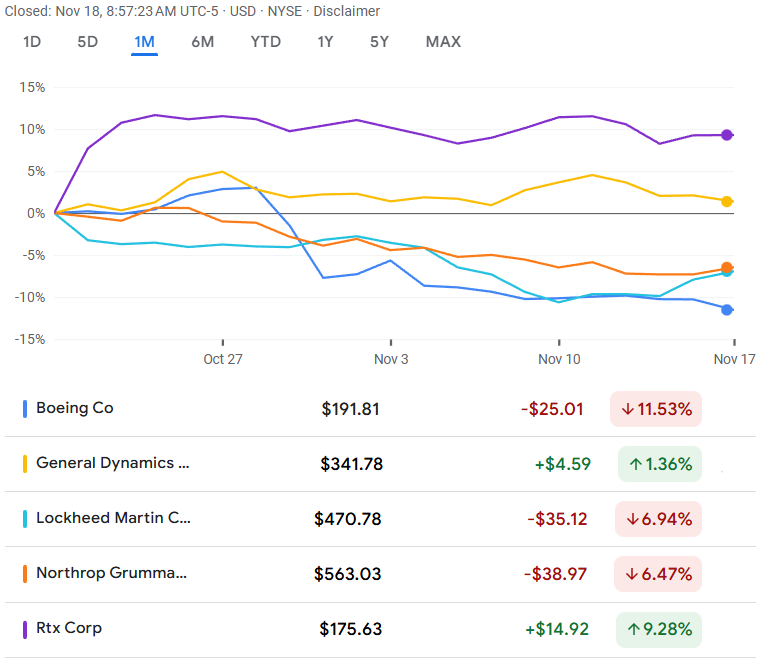Image resolution: width=760 pixels, height=661 pixels.
Task: Click the orange Northrop endpoint dot
Action: click(727, 268)
